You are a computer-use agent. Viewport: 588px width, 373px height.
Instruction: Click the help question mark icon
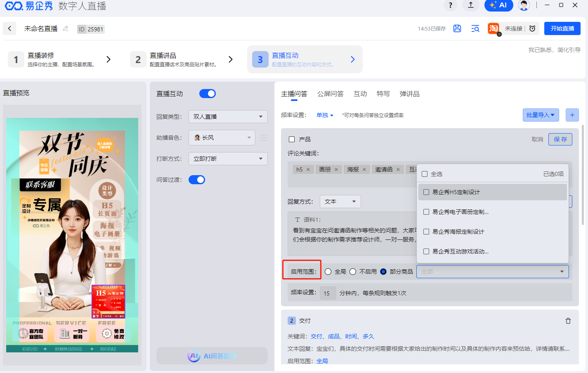(451, 5)
